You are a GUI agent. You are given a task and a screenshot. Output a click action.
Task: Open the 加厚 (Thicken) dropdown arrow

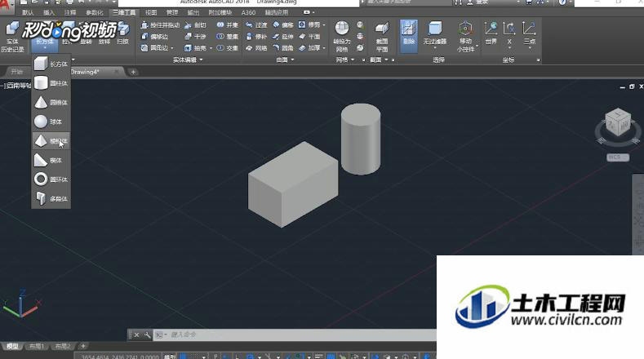point(324,48)
